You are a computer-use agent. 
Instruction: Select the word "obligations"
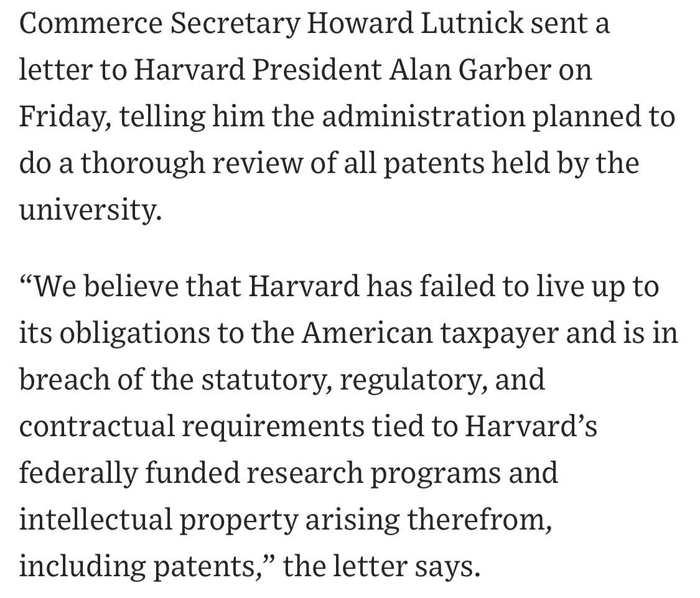click(134, 334)
